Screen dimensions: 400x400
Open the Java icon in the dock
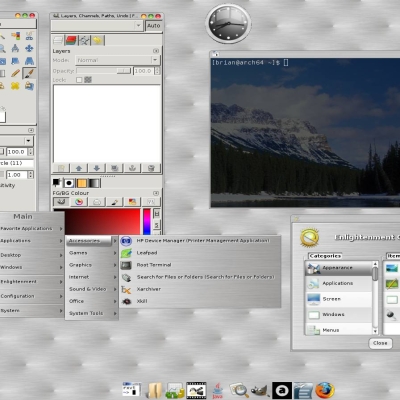tap(217, 390)
